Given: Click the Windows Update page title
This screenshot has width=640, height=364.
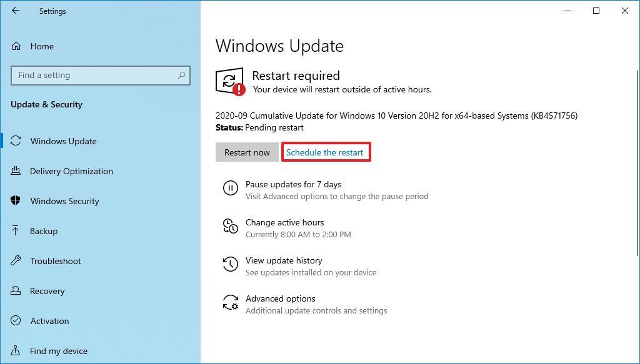Looking at the screenshot, I should [x=279, y=46].
